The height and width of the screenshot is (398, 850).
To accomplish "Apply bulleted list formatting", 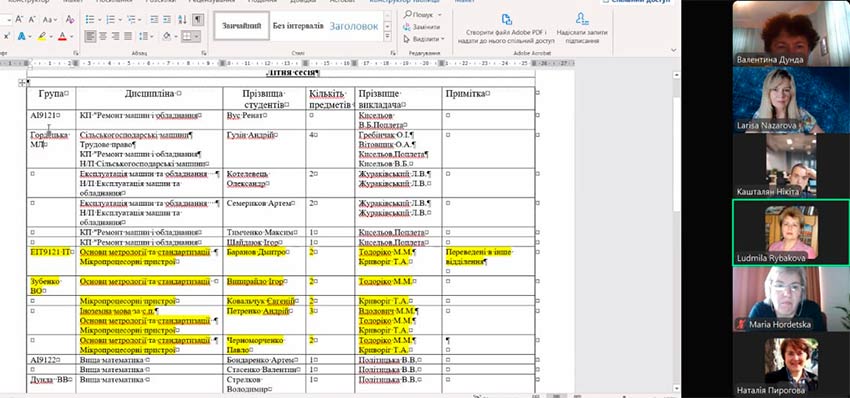I will point(90,20).
